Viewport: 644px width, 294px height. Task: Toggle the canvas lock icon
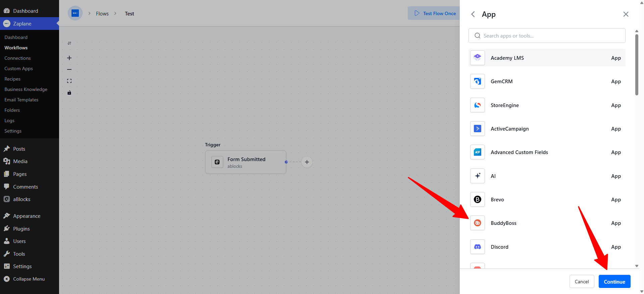tap(69, 93)
